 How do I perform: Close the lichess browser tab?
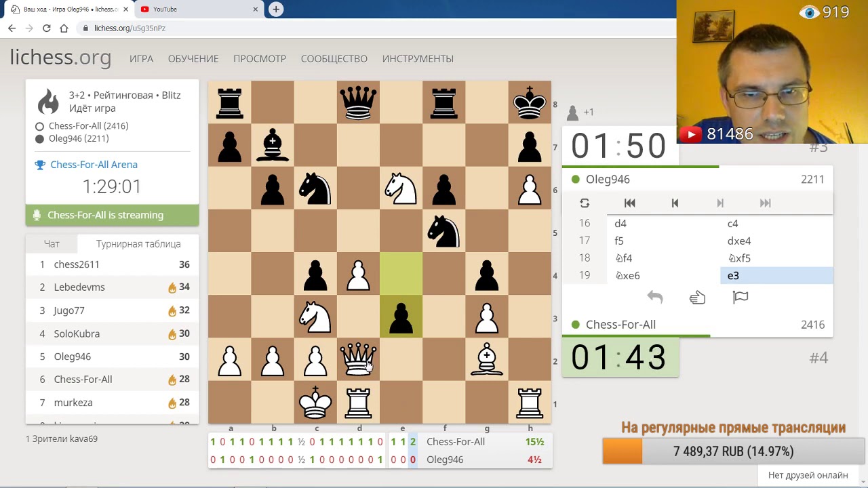click(x=125, y=9)
